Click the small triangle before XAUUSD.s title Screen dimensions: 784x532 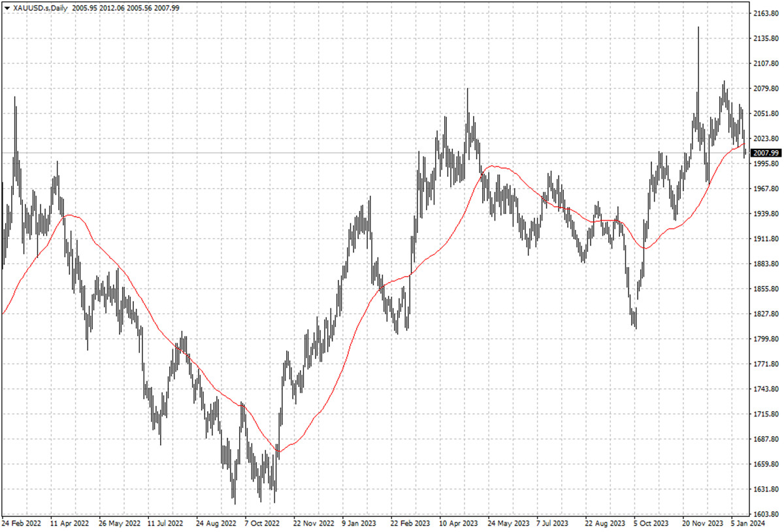coord(7,8)
